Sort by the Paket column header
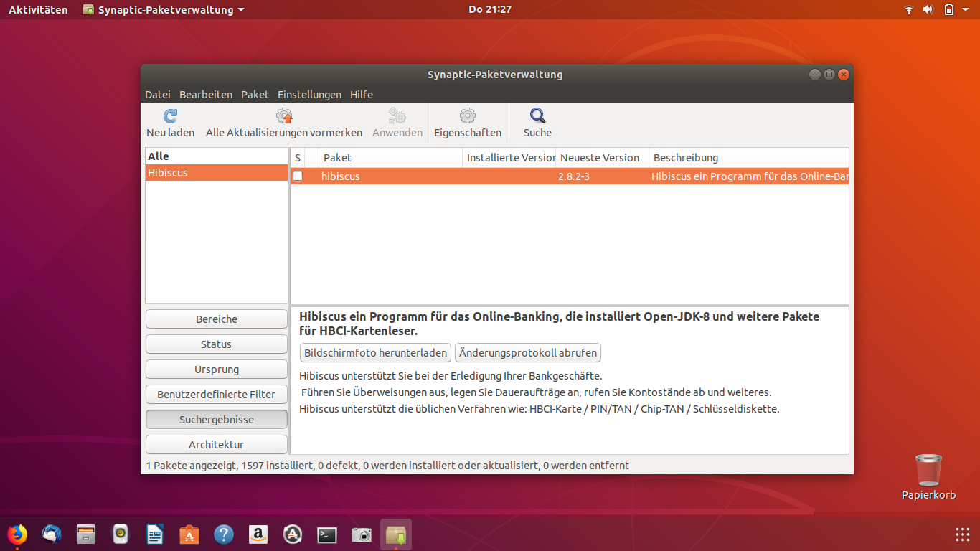Screen dimensions: 980x551 [x=391, y=158]
